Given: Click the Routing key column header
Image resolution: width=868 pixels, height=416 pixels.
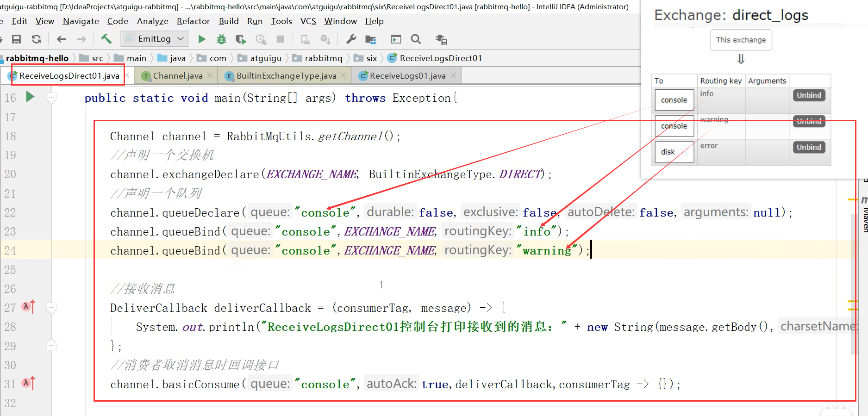Looking at the screenshot, I should 720,81.
